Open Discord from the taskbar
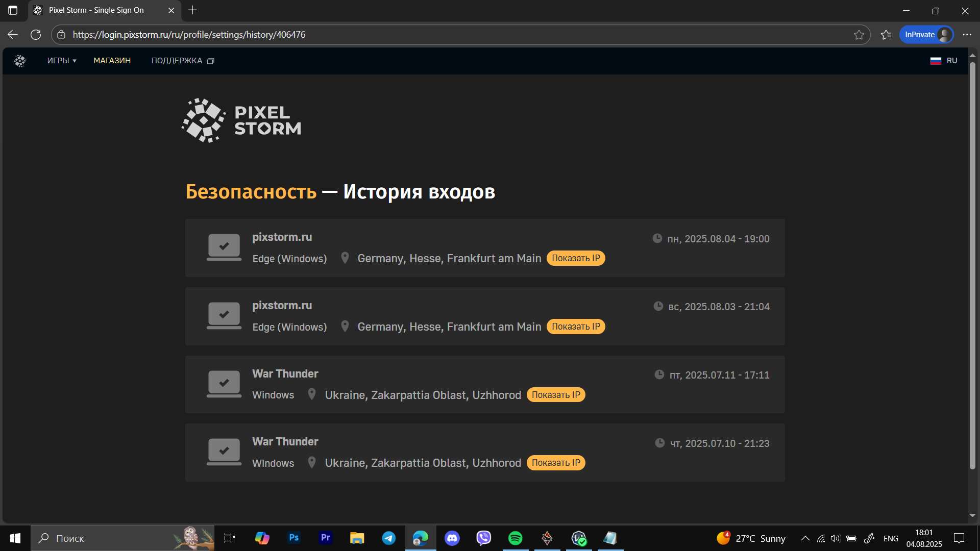Image resolution: width=980 pixels, height=551 pixels. click(x=452, y=538)
